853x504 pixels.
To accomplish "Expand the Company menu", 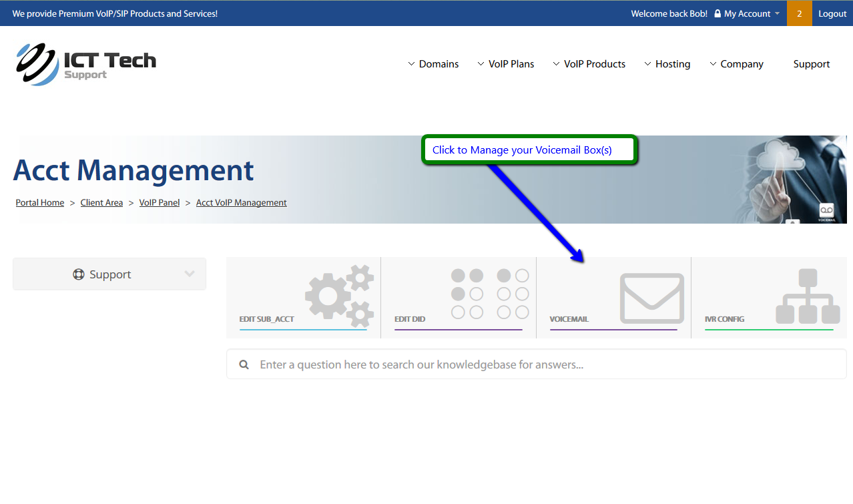I will point(737,64).
